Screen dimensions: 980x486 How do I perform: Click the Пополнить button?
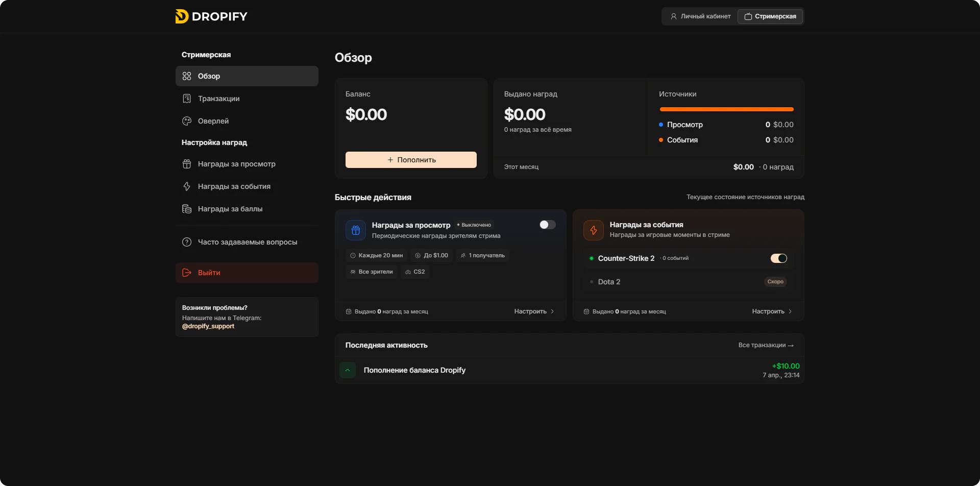(411, 160)
